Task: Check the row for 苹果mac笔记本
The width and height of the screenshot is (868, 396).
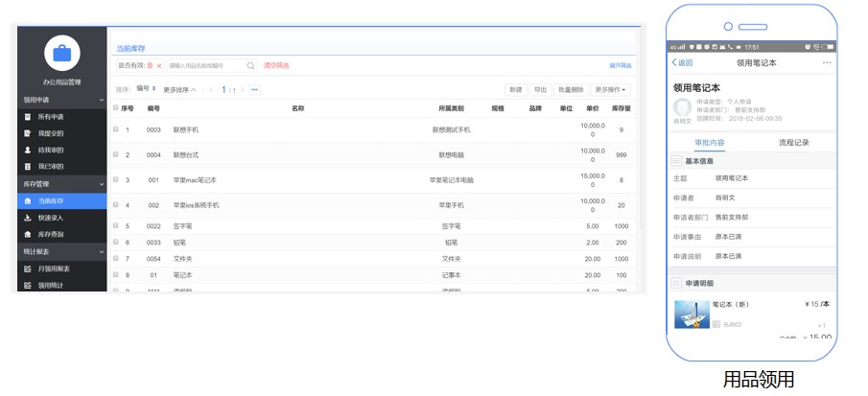Action: click(x=116, y=179)
